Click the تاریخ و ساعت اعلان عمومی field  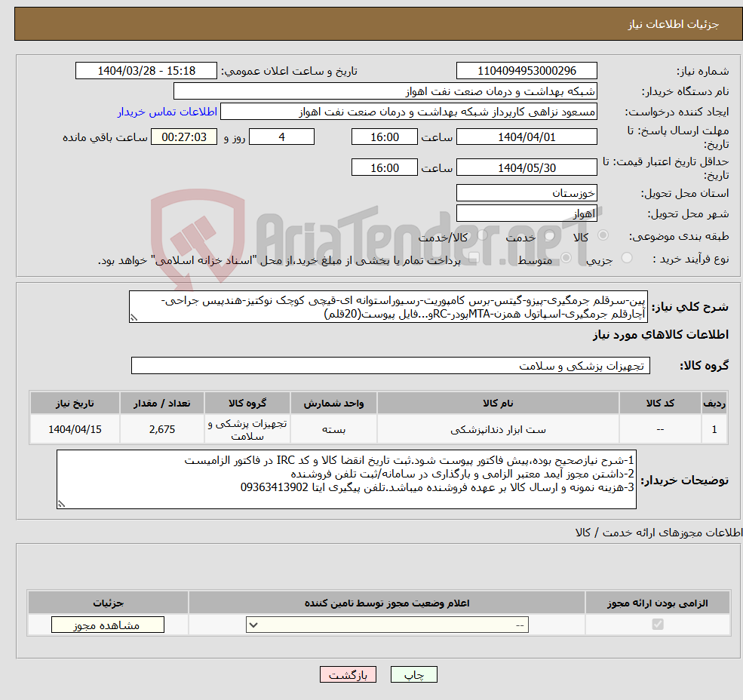146,70
